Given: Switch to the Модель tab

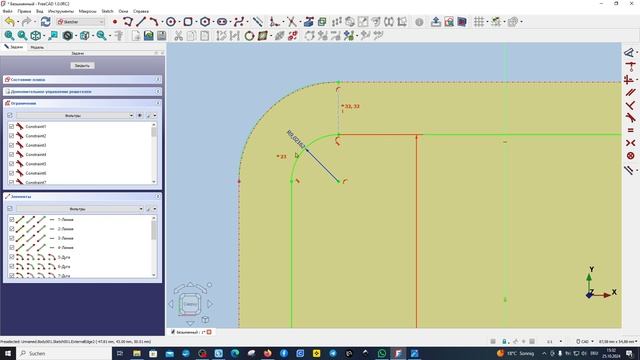Looking at the screenshot, I should (x=37, y=47).
